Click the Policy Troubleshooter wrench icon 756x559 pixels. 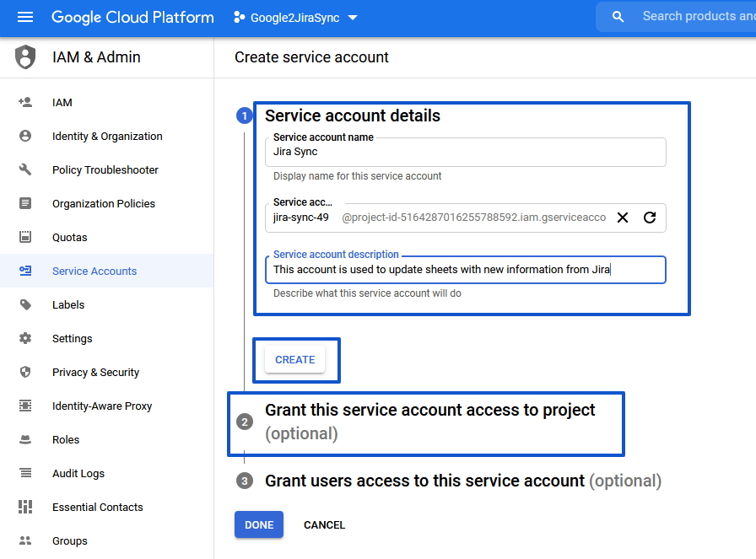pyautogui.click(x=25, y=169)
